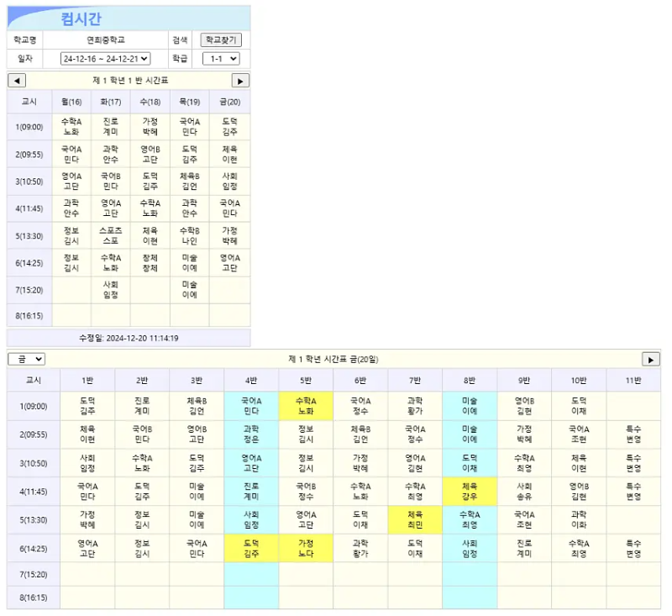Click the next class arrow on weekly timetable
The height and width of the screenshot is (616, 672).
(x=240, y=80)
